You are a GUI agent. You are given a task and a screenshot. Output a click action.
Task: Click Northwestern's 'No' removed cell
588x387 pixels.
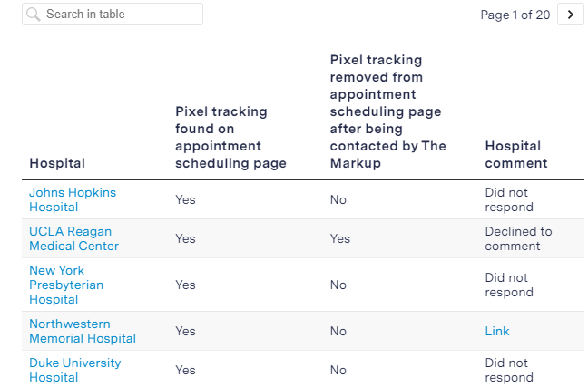pos(338,331)
